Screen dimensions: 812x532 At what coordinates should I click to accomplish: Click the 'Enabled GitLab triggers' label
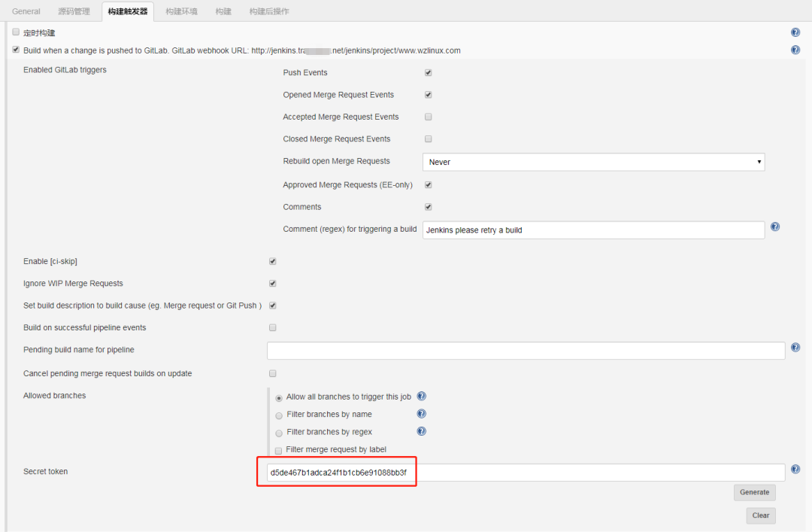tap(65, 70)
